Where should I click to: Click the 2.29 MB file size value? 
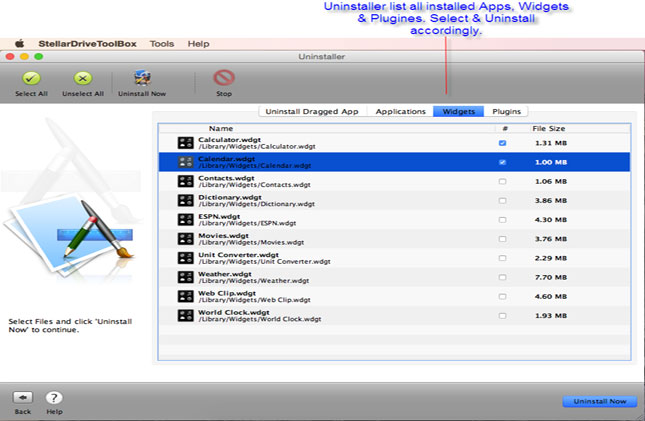(551, 258)
